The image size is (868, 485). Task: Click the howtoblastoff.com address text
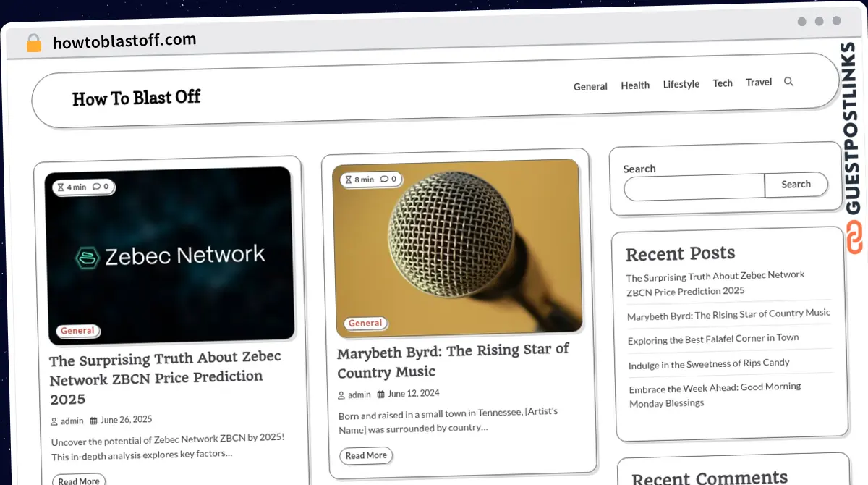124,41
